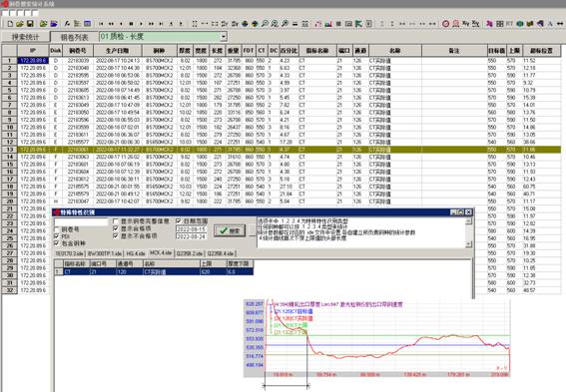Click the Xy toolbar icon
The image size is (566, 392).
click(x=465, y=24)
